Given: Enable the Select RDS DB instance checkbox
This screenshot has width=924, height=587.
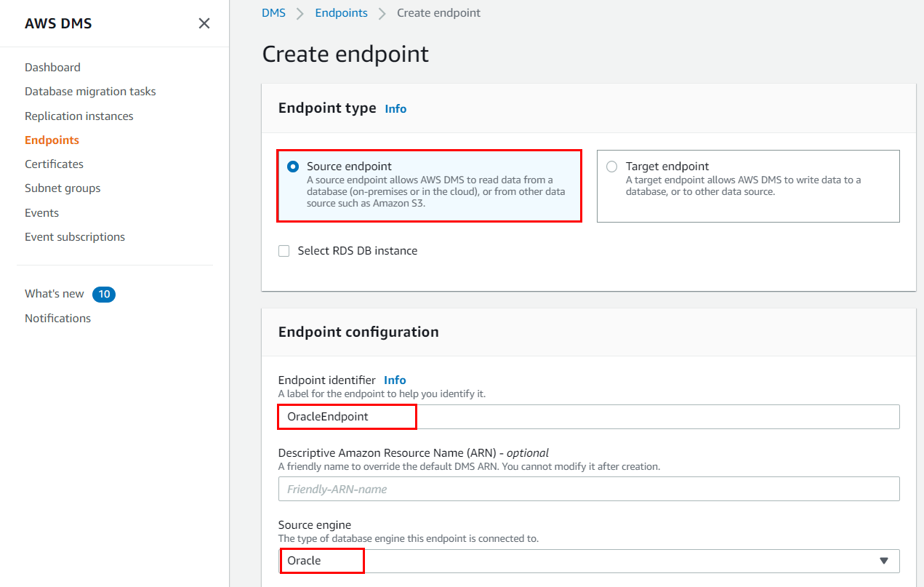Looking at the screenshot, I should coord(284,250).
